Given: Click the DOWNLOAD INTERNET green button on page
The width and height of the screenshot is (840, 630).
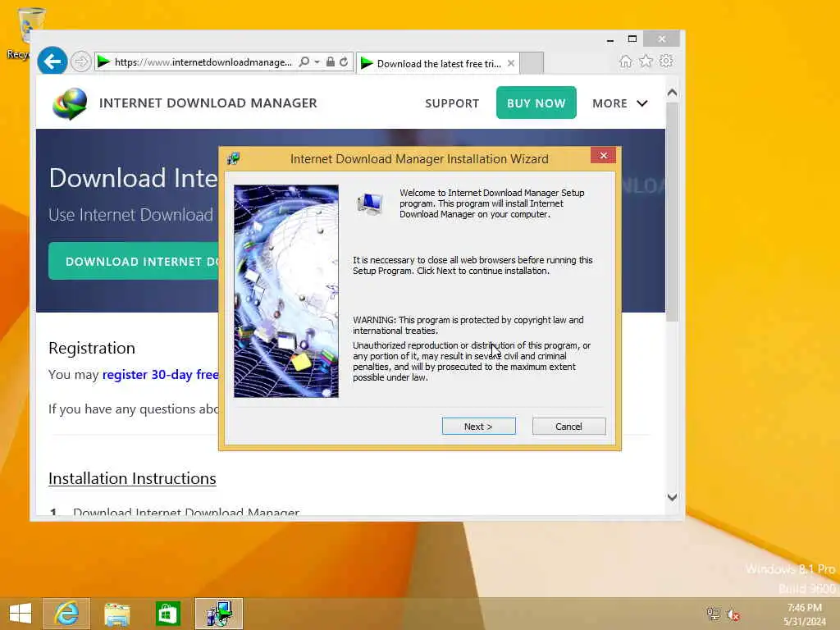Looking at the screenshot, I should [134, 261].
